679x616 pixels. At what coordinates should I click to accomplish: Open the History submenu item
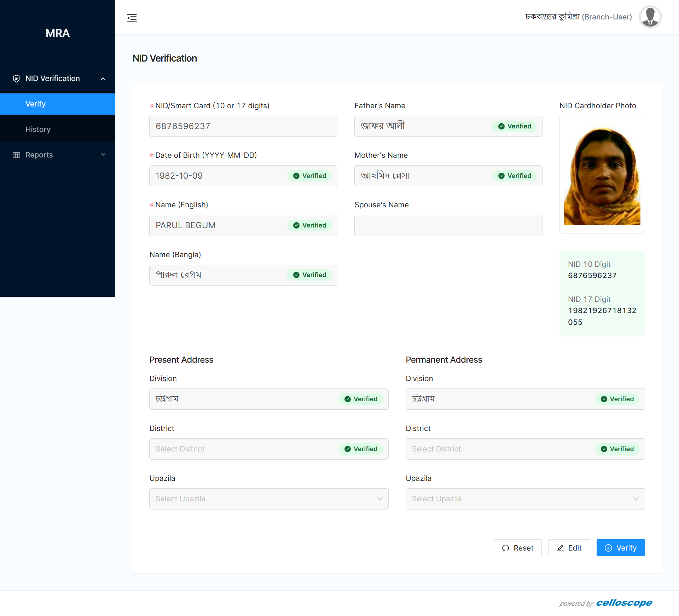pyautogui.click(x=38, y=129)
